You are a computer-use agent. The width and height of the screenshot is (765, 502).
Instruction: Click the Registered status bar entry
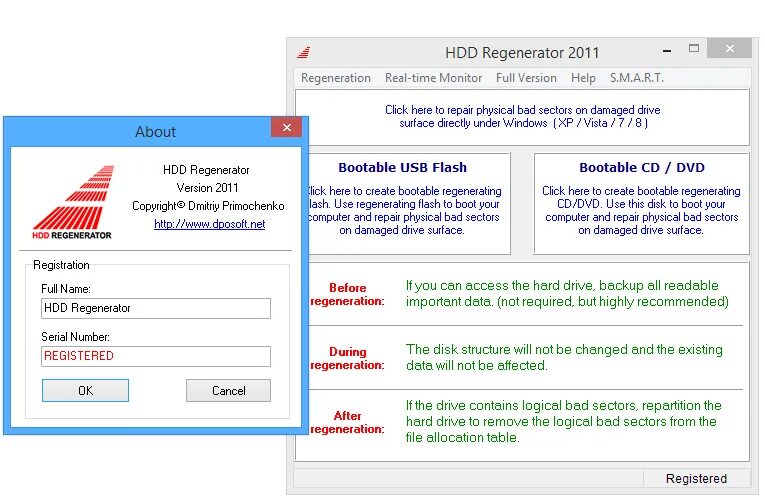click(696, 479)
